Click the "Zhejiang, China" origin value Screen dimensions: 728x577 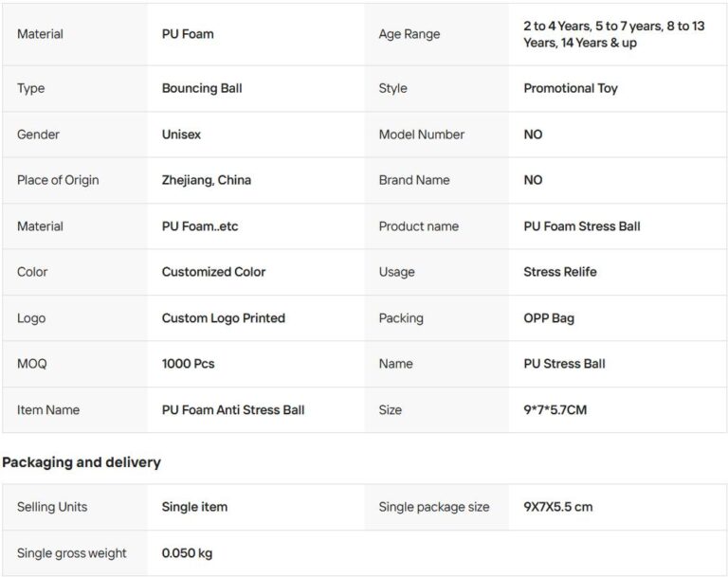pos(207,180)
